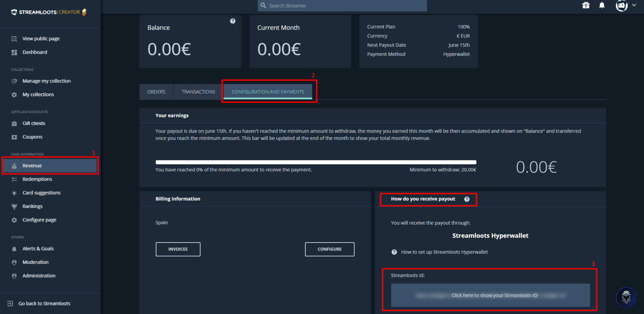Click the Manage my collection icon
Screen dimensions: 644x314
coord(14,81)
